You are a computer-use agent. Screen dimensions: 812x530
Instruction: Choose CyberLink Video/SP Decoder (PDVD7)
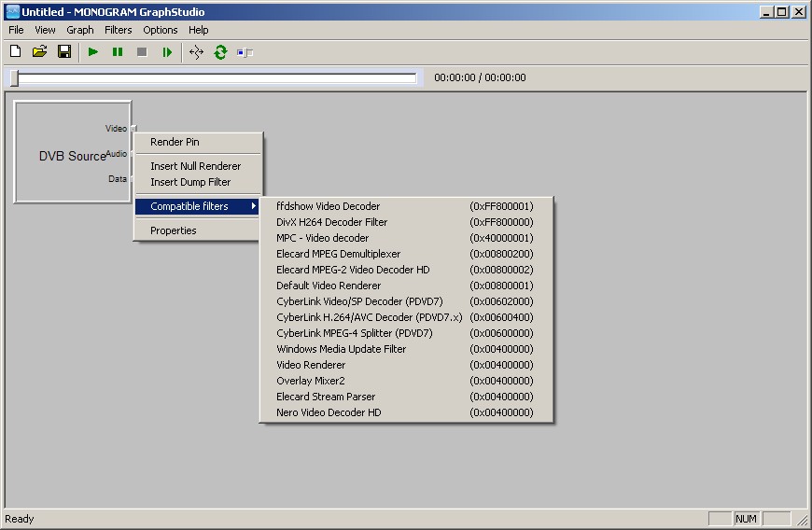click(407, 301)
